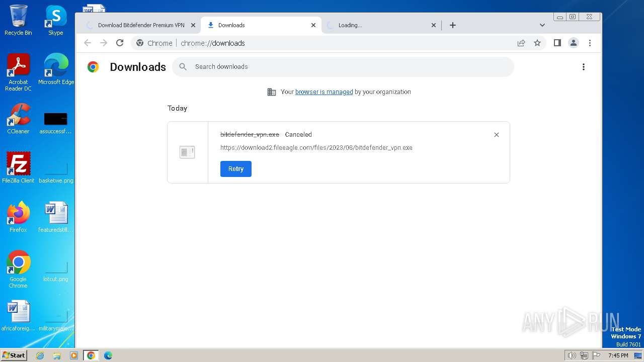This screenshot has height=362, width=644.
Task: Open Chrome's three-dot main menu
Action: (x=590, y=43)
